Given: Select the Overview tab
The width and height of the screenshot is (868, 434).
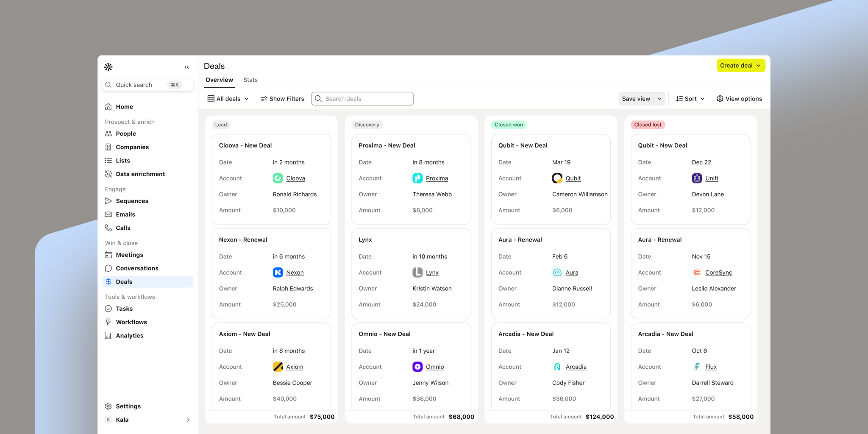Looking at the screenshot, I should 219,80.
